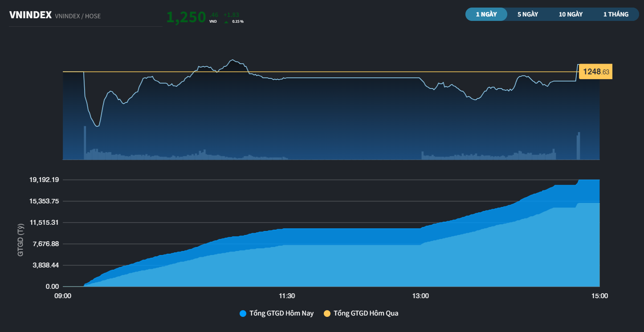Select the 1 NGÀY time range tab

tap(486, 14)
